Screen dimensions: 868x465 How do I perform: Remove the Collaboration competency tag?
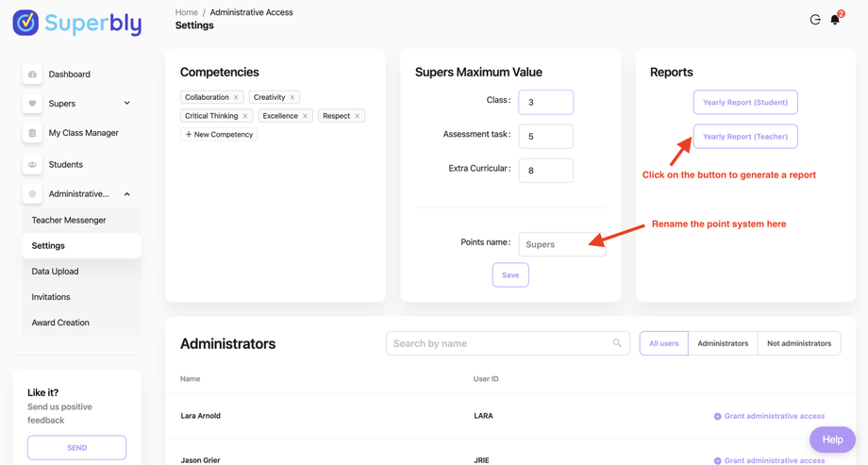[237, 97]
